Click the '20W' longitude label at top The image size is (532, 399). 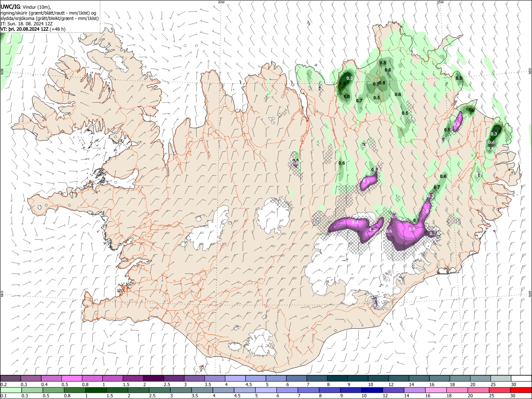point(221,2)
